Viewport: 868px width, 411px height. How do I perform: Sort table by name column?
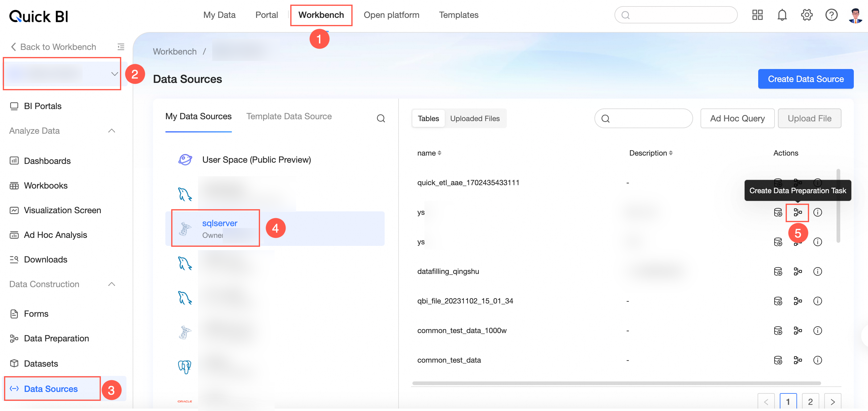[439, 153]
